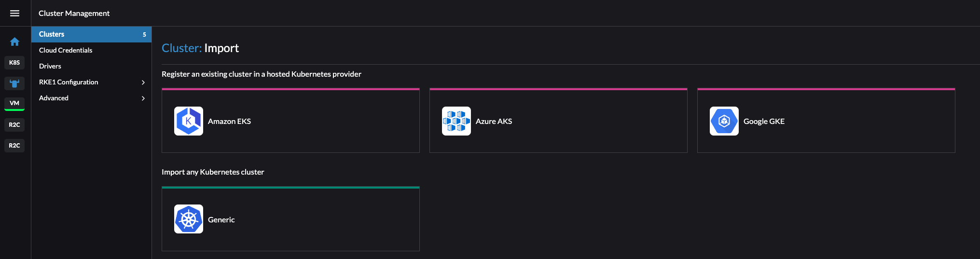Viewport: 980px width, 259px height.
Task: Choose the Amazon EKS import card
Action: pyautogui.click(x=290, y=121)
